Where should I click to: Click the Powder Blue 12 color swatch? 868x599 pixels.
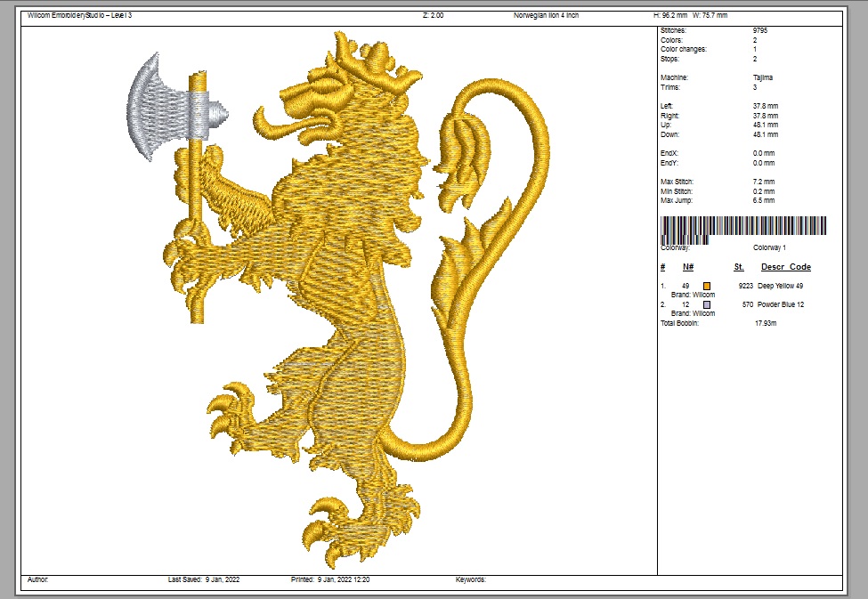[x=708, y=304]
